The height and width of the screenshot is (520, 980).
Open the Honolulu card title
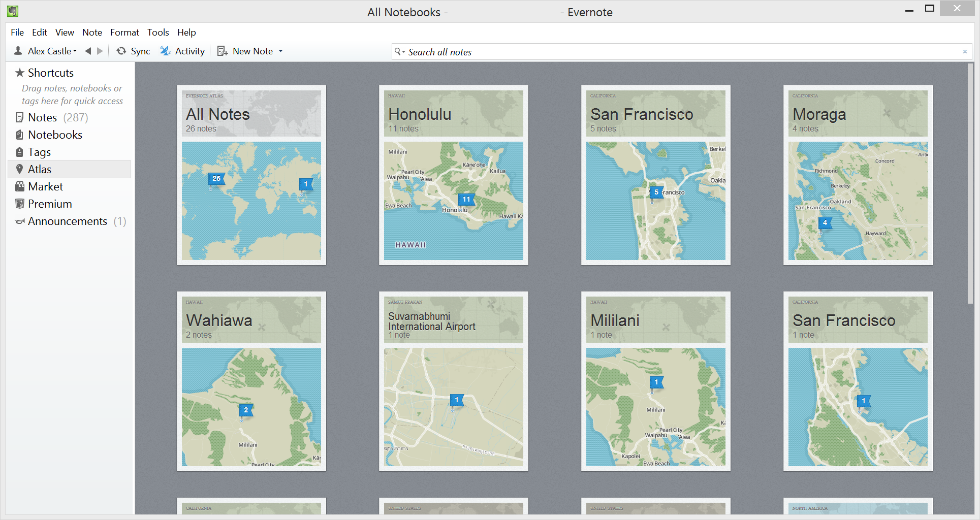[420, 114]
